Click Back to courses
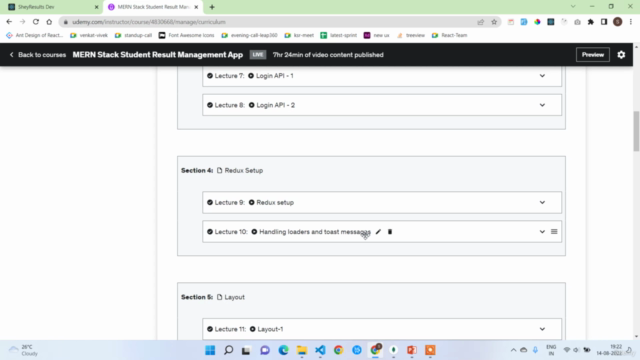 click(x=38, y=55)
